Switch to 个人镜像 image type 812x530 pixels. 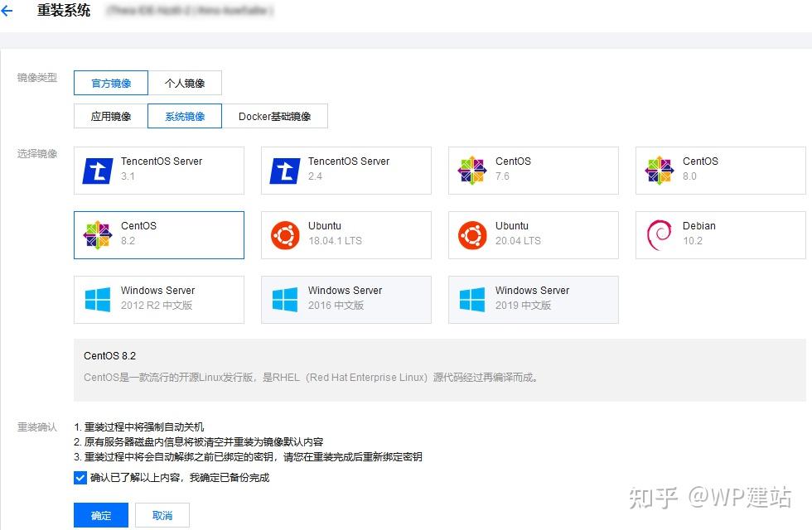click(185, 83)
